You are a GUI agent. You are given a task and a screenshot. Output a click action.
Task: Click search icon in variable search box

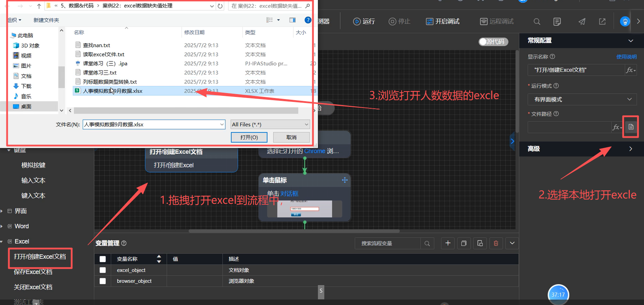427,243
